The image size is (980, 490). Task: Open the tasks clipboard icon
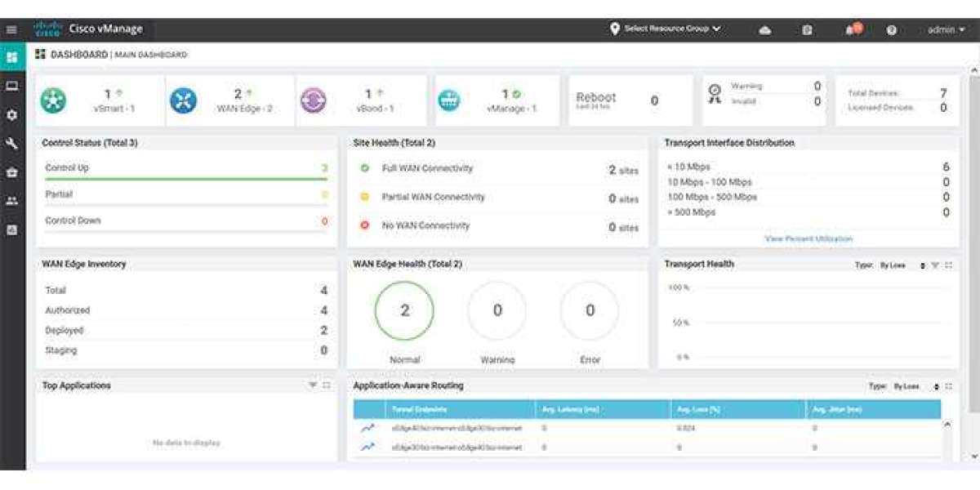coord(807,30)
